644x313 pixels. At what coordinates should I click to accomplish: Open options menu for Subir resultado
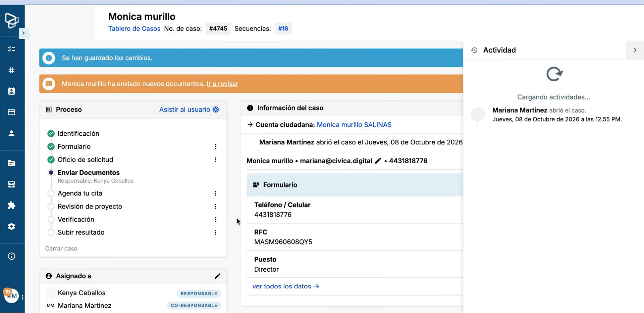[216, 232]
